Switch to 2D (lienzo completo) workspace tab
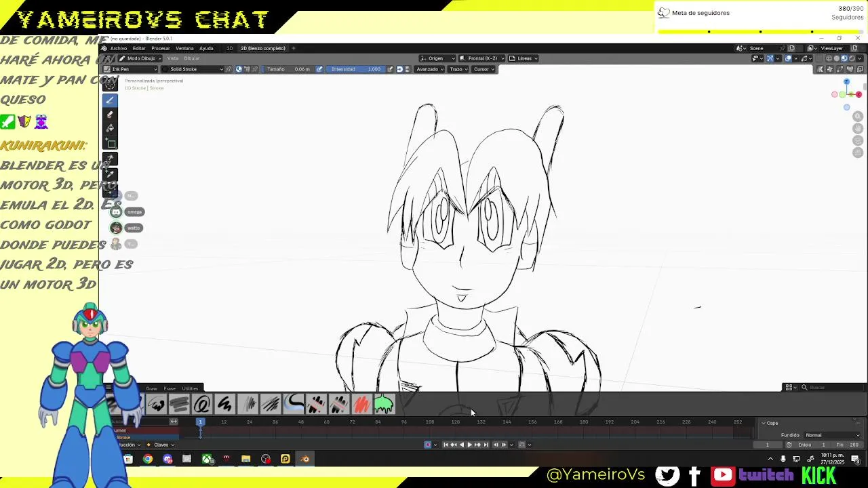This screenshot has height=488, width=868. (x=263, y=48)
